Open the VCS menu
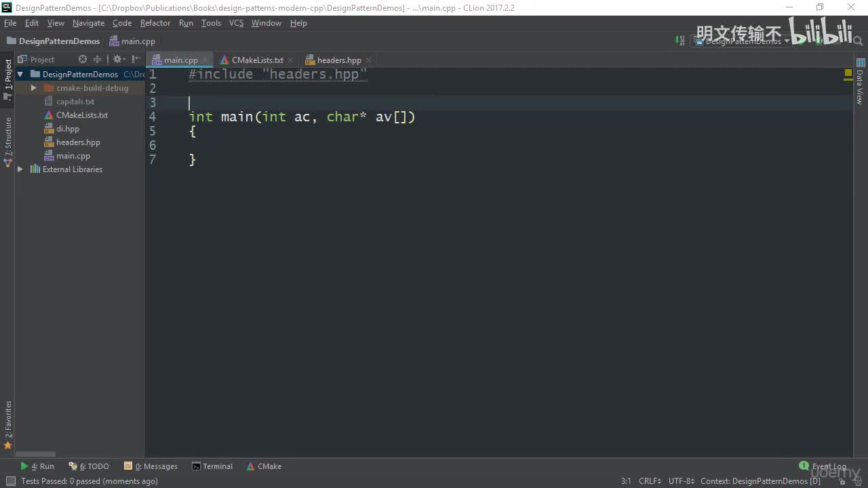868x488 pixels. click(x=236, y=23)
